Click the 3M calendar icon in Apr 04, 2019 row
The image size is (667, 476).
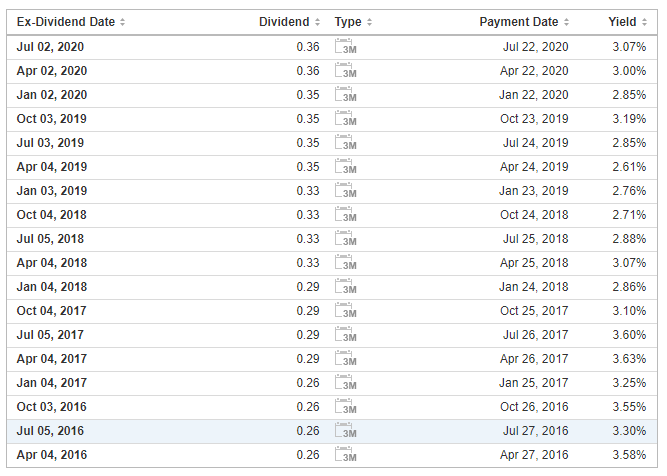point(345,167)
